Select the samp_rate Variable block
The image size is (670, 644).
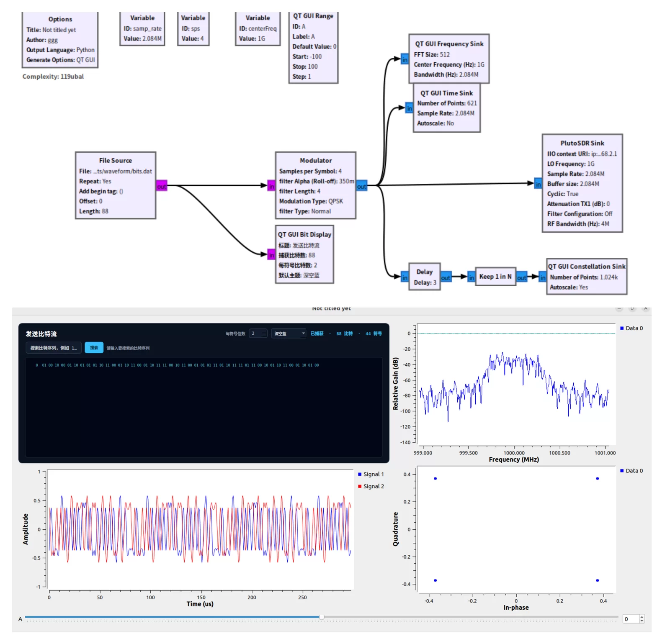(142, 28)
